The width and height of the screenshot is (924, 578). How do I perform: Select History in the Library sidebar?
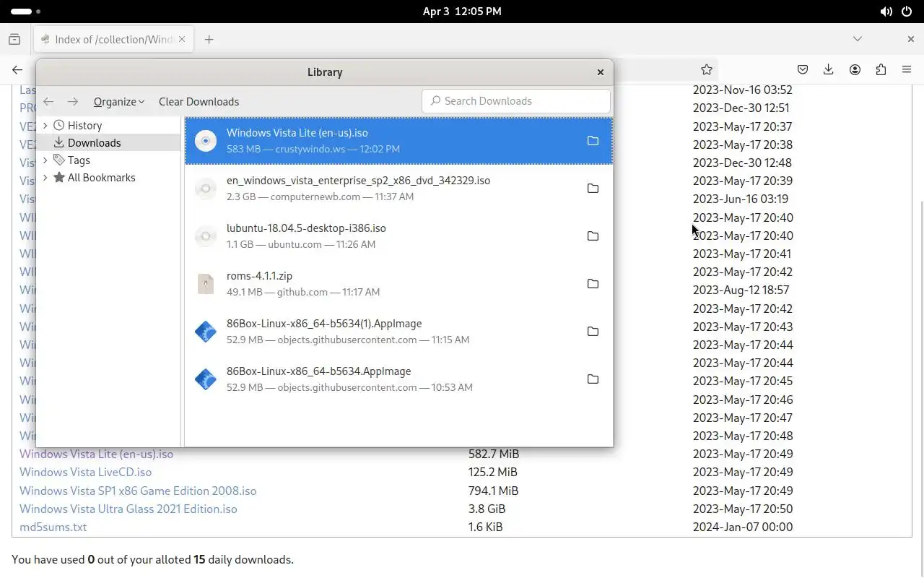pos(108,126)
